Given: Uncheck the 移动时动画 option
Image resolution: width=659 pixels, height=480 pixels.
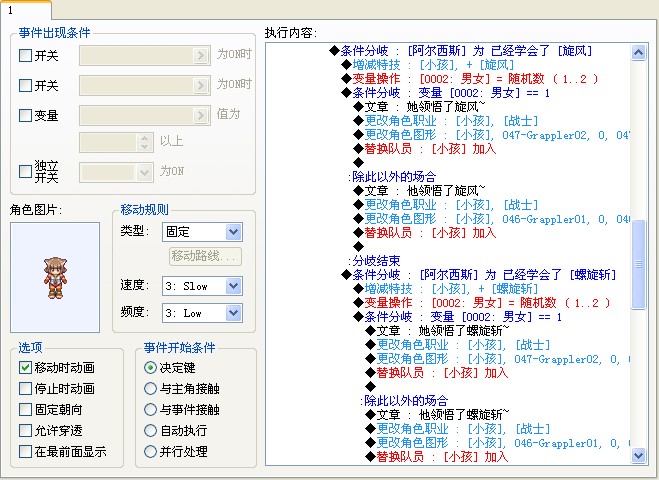Looking at the screenshot, I should click(26, 367).
